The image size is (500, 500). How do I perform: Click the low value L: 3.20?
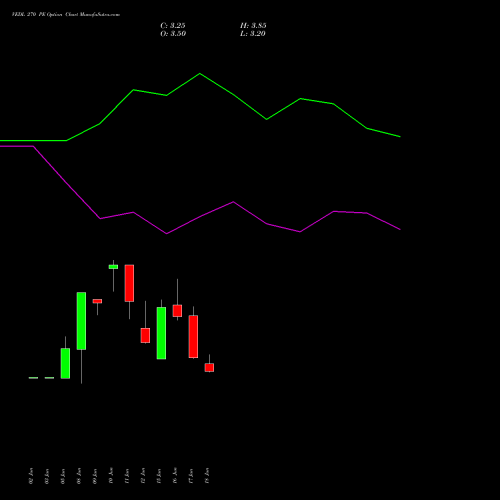253,34
